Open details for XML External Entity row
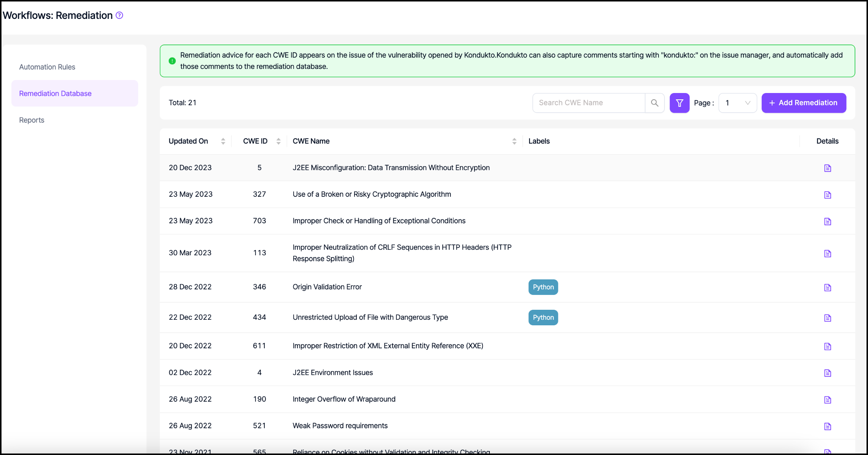 tap(827, 346)
